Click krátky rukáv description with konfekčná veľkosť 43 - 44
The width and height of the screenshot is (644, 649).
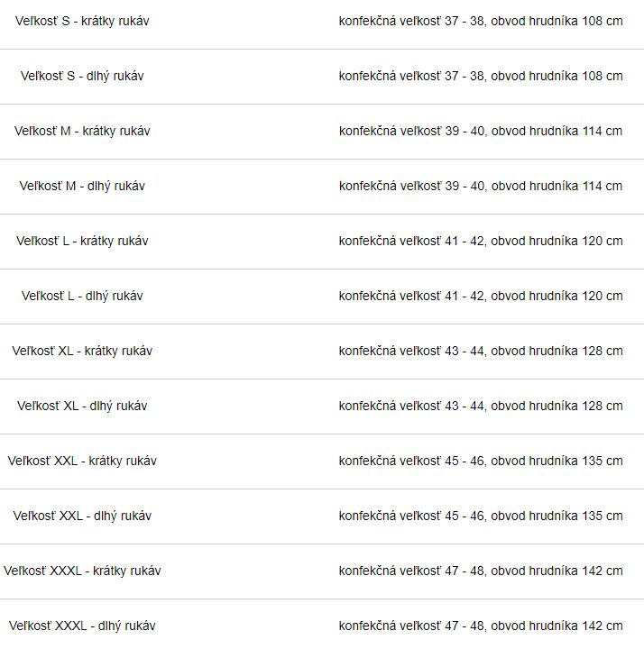tap(481, 352)
